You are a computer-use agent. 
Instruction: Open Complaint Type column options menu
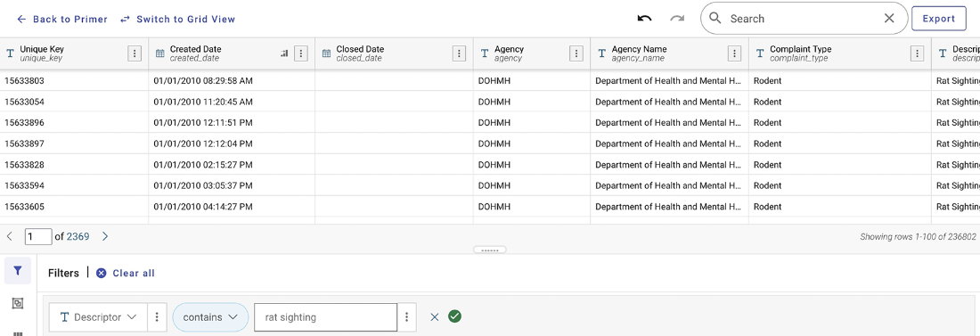click(x=918, y=53)
